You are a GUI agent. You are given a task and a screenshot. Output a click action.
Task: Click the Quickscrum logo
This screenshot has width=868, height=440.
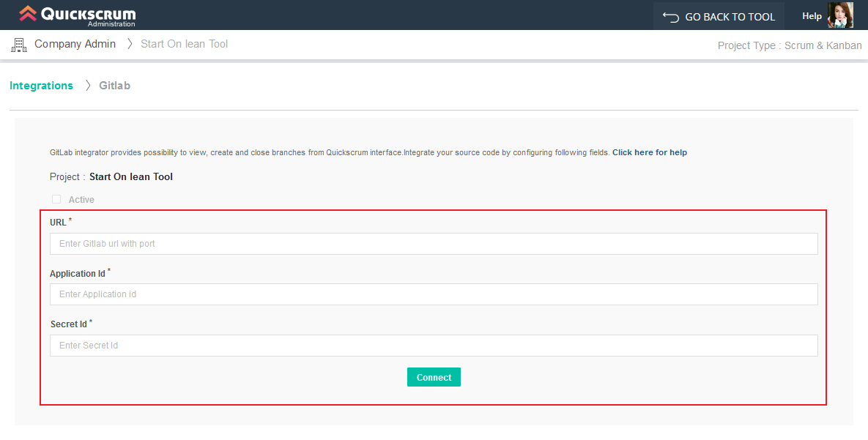pos(78,15)
